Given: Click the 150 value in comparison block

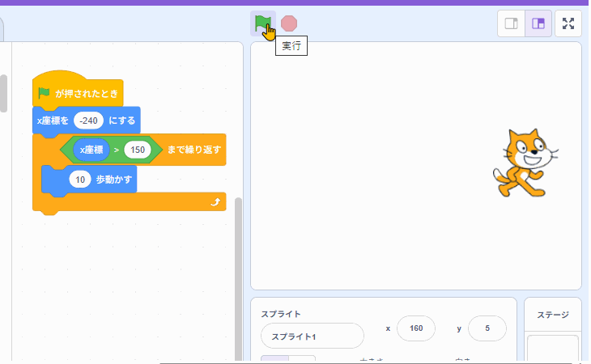Looking at the screenshot, I should tap(138, 150).
